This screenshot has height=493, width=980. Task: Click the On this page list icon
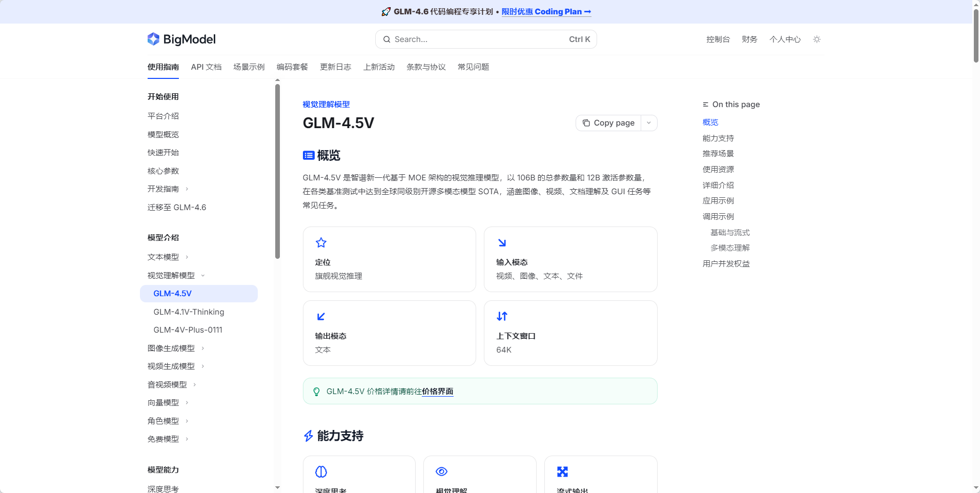pyautogui.click(x=706, y=105)
